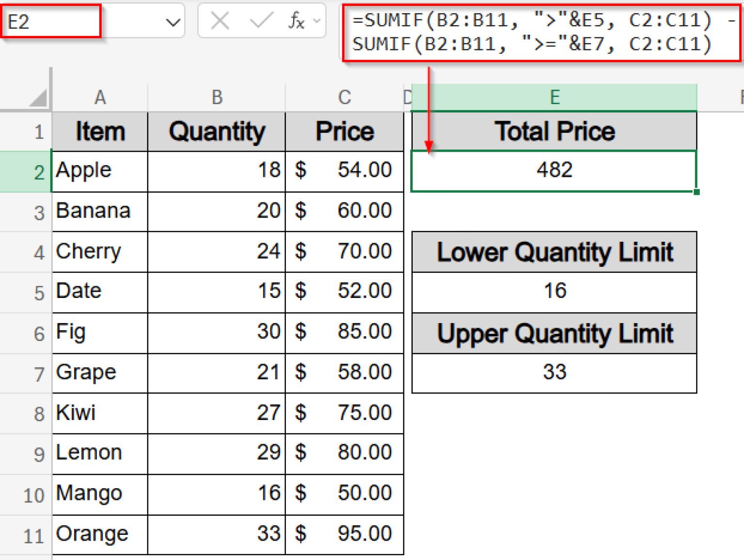
Task: Click the Insert Function fx icon
Action: (297, 21)
